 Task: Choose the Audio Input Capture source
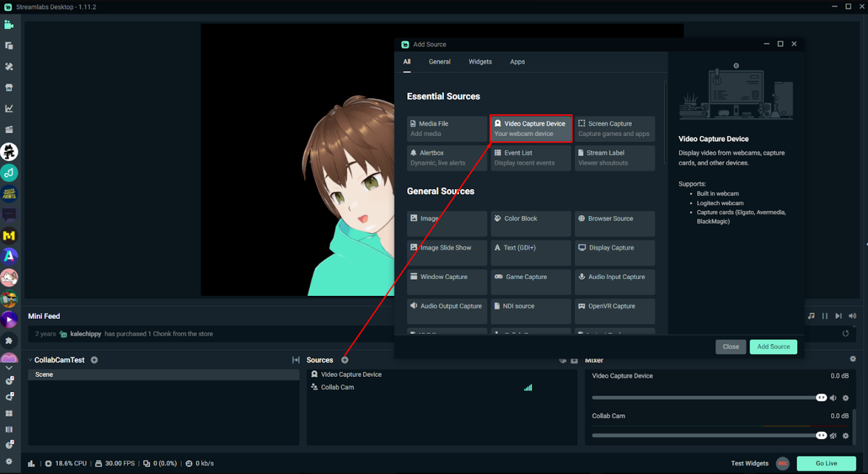click(615, 282)
